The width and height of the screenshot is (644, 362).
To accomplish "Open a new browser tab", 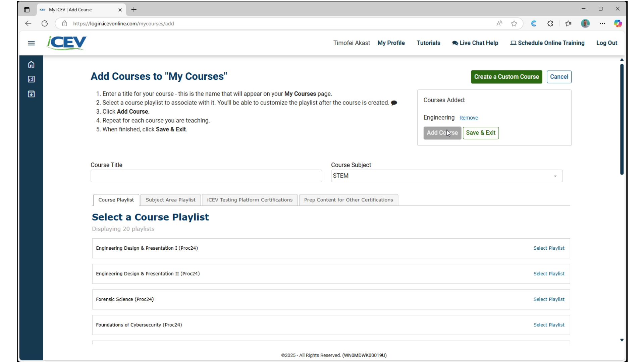I will coord(134,10).
